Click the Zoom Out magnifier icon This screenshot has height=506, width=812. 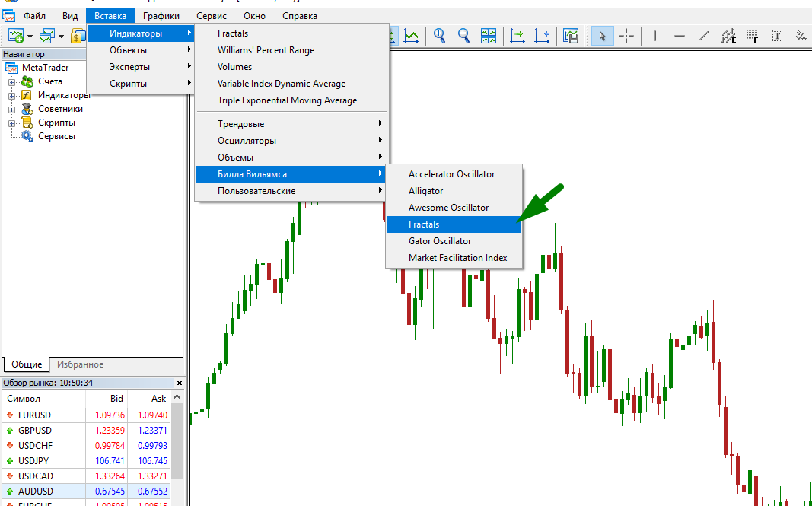coord(463,36)
